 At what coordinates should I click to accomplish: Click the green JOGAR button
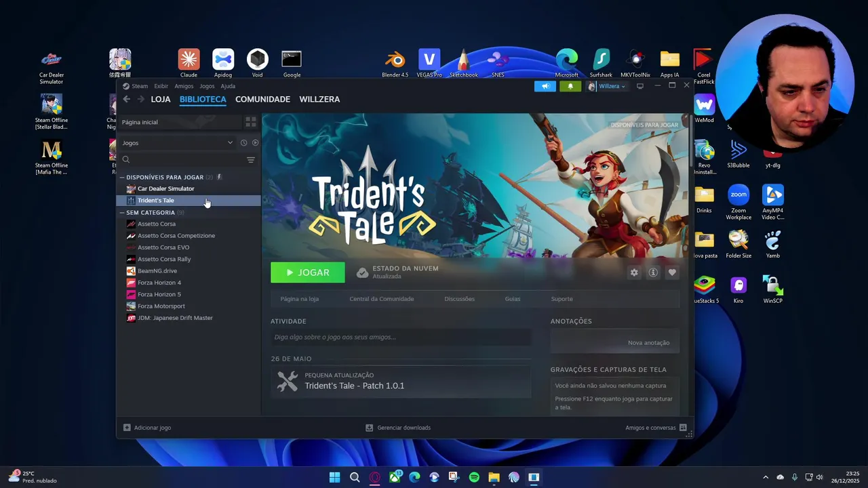click(308, 272)
